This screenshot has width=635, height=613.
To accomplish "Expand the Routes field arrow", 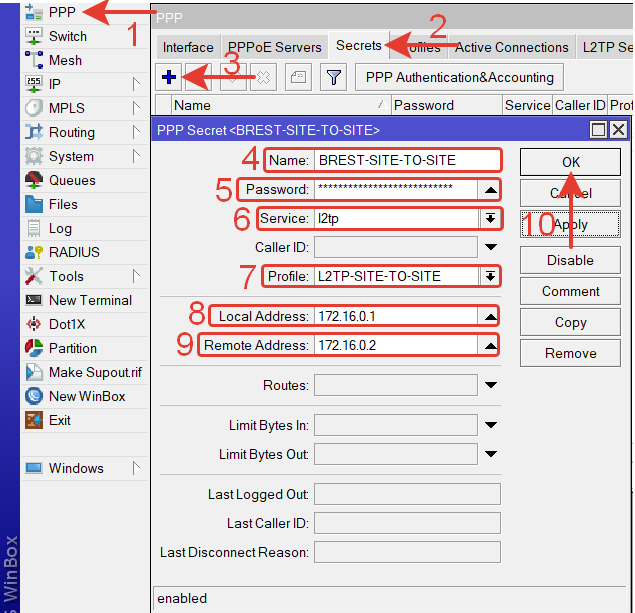I will point(490,385).
